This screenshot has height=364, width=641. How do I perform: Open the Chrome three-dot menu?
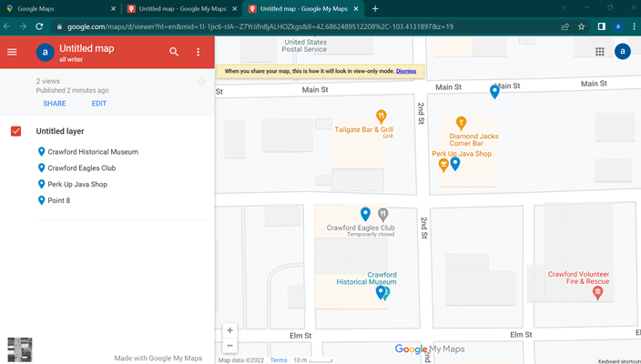point(634,26)
